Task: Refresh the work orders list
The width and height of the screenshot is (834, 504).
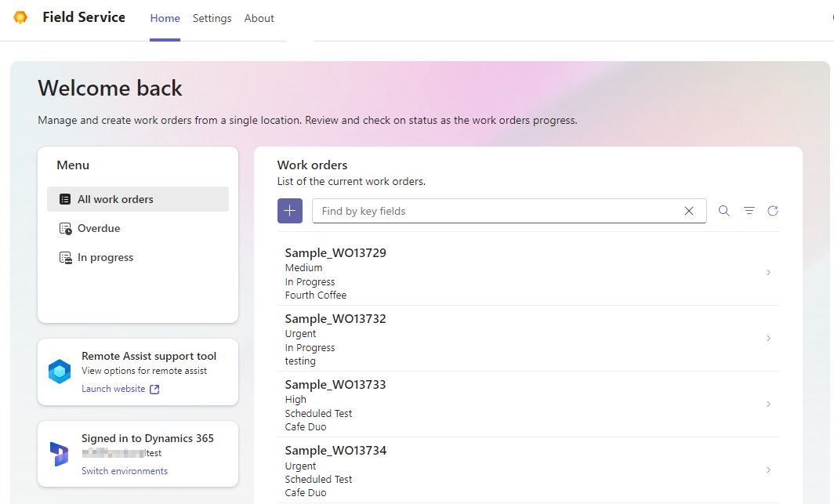Action: pos(773,211)
